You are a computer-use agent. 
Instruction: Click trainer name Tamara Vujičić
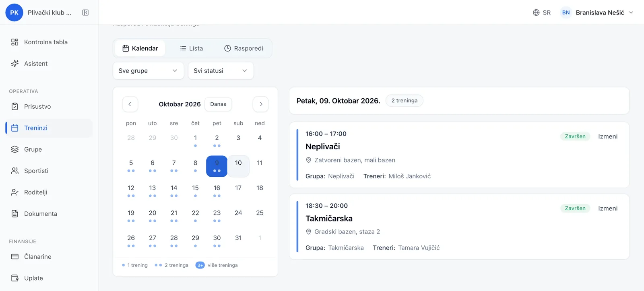[419, 248]
